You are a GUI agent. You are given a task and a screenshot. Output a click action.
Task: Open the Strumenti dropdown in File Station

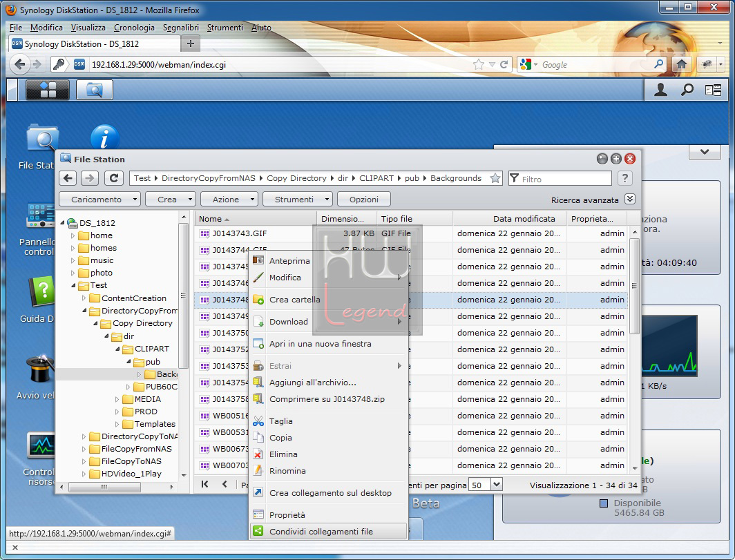click(x=298, y=199)
